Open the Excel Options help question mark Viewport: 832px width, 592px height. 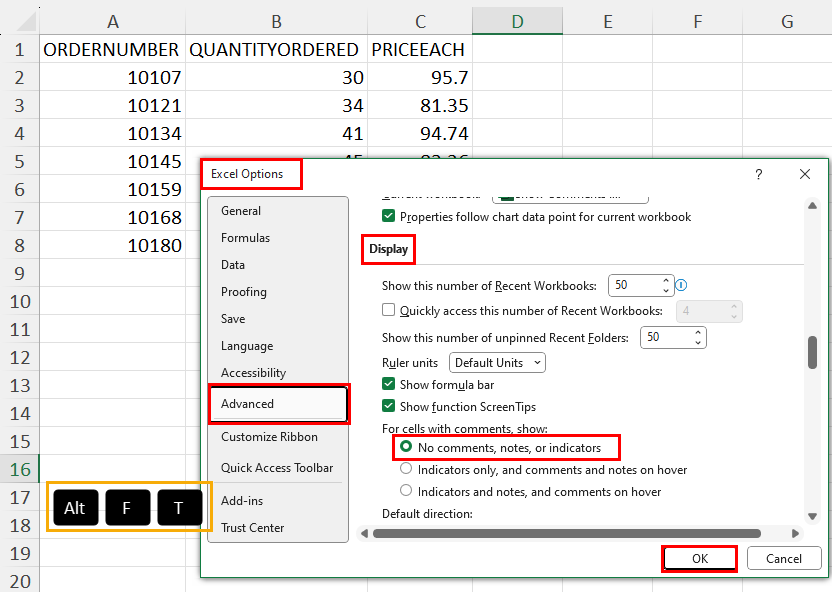[759, 174]
